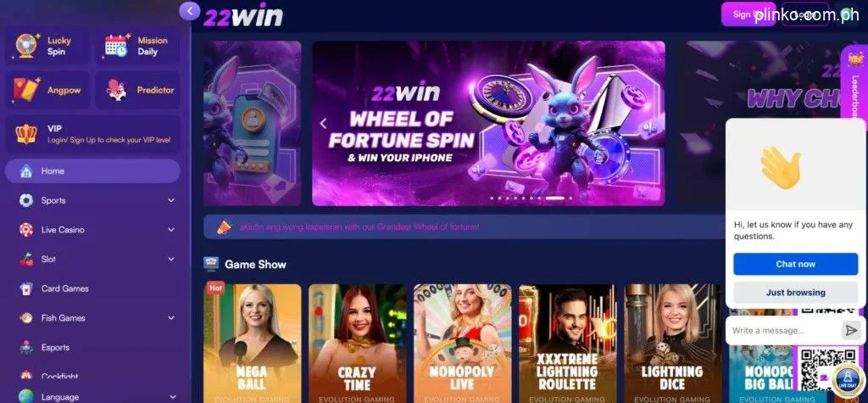The height and width of the screenshot is (403, 868).
Task: Click the Angpow red envelope icon
Action: (x=26, y=90)
